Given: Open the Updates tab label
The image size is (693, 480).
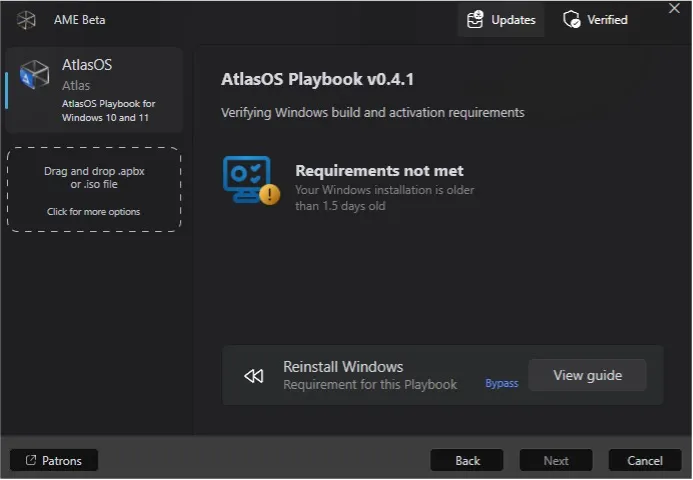Looking at the screenshot, I should click(513, 20).
